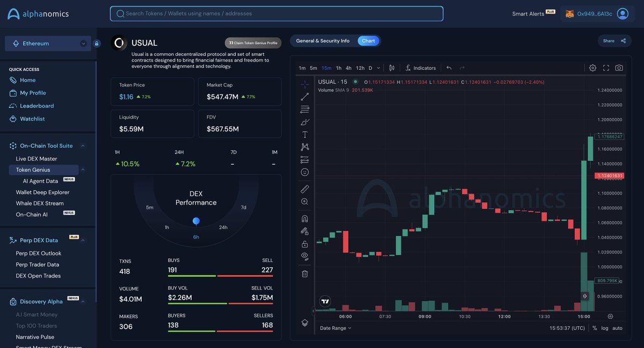Screen dimensions: 644x348
Task: Open the user account avatar
Action: [623, 14]
